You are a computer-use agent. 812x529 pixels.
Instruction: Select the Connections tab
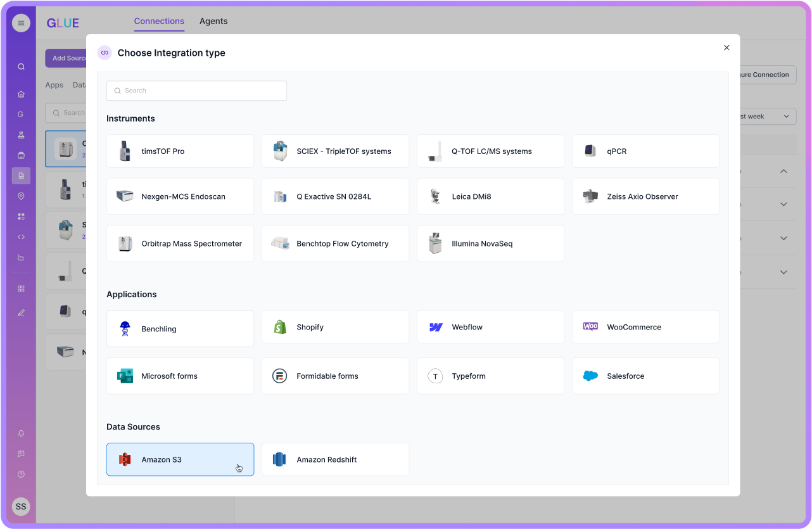[x=159, y=21]
